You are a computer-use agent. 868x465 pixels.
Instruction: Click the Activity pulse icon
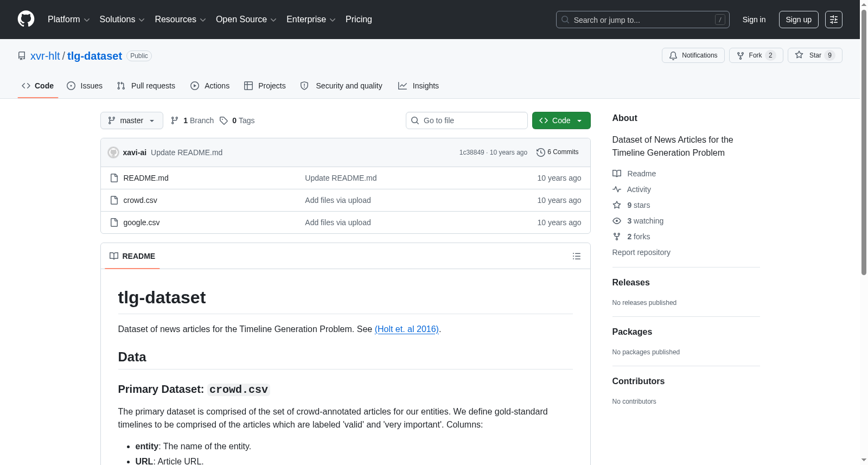pos(617,189)
